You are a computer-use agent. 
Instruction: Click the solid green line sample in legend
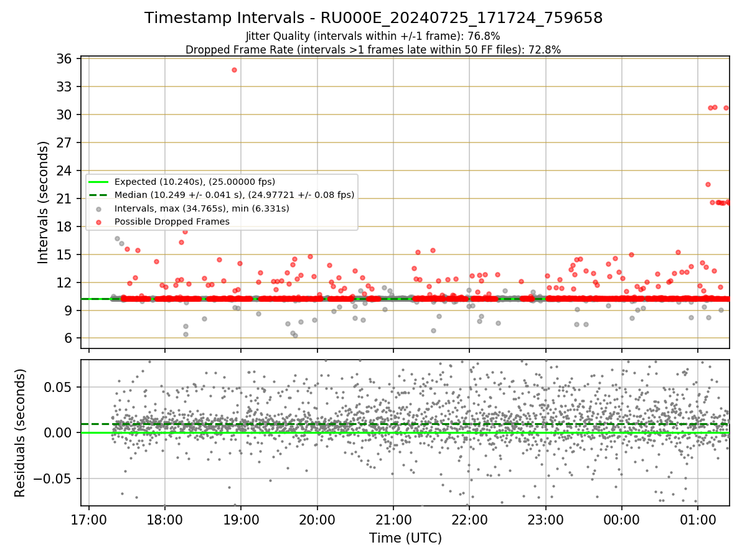[x=99, y=182]
